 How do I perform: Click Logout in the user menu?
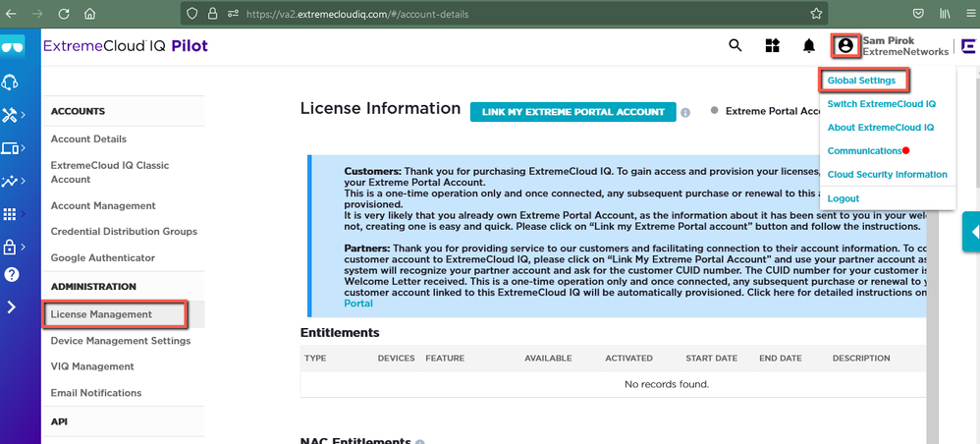pyautogui.click(x=844, y=198)
